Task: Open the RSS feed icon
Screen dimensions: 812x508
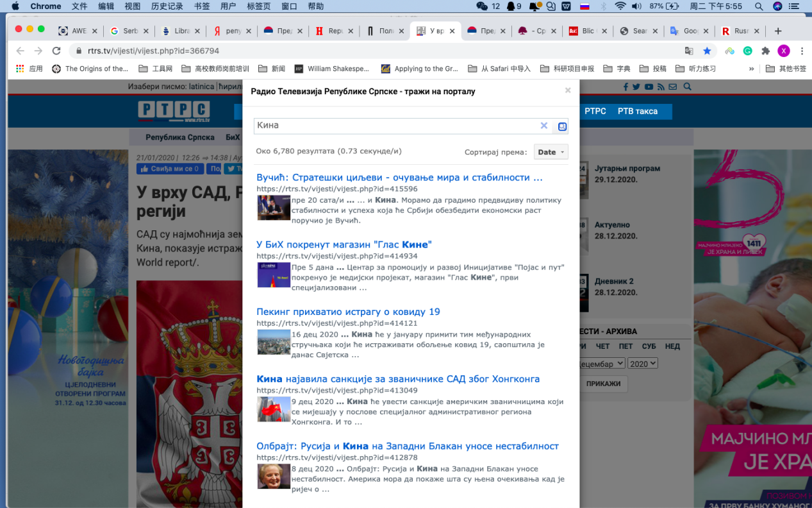Action: [x=661, y=87]
